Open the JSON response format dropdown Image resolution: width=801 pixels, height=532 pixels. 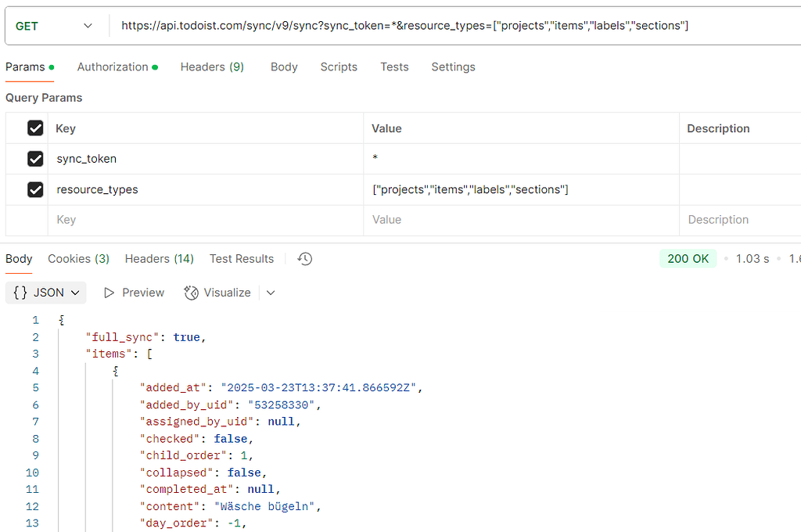(x=75, y=293)
